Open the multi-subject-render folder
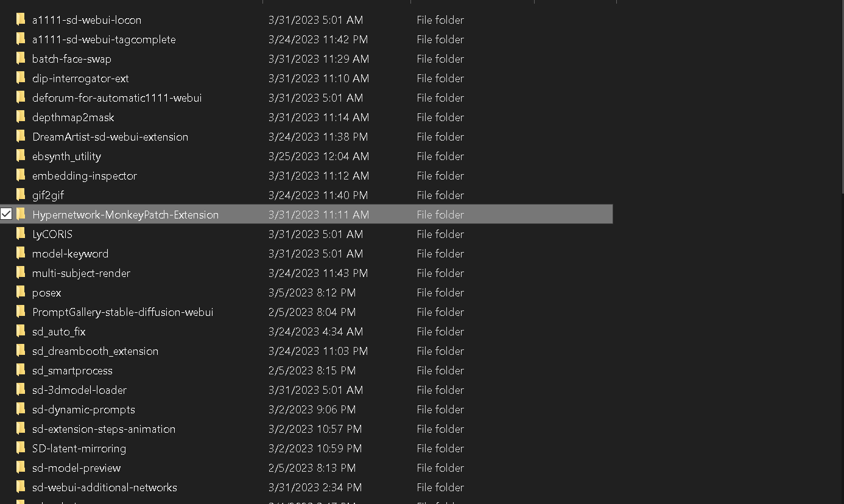Image resolution: width=844 pixels, height=504 pixels. (80, 273)
